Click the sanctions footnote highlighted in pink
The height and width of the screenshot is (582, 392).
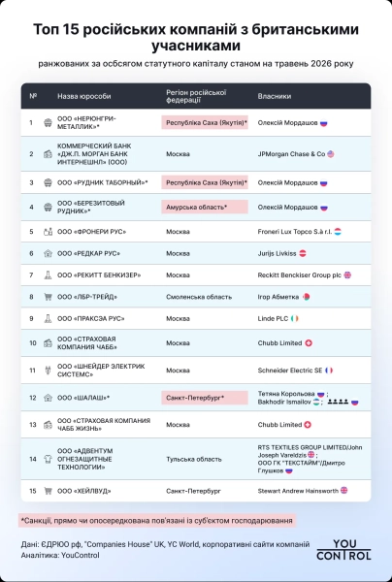click(157, 520)
